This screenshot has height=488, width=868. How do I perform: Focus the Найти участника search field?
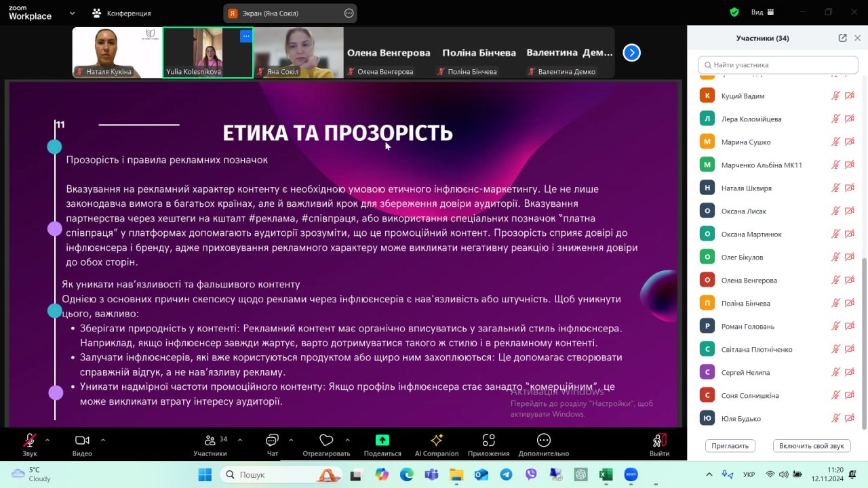(x=778, y=65)
